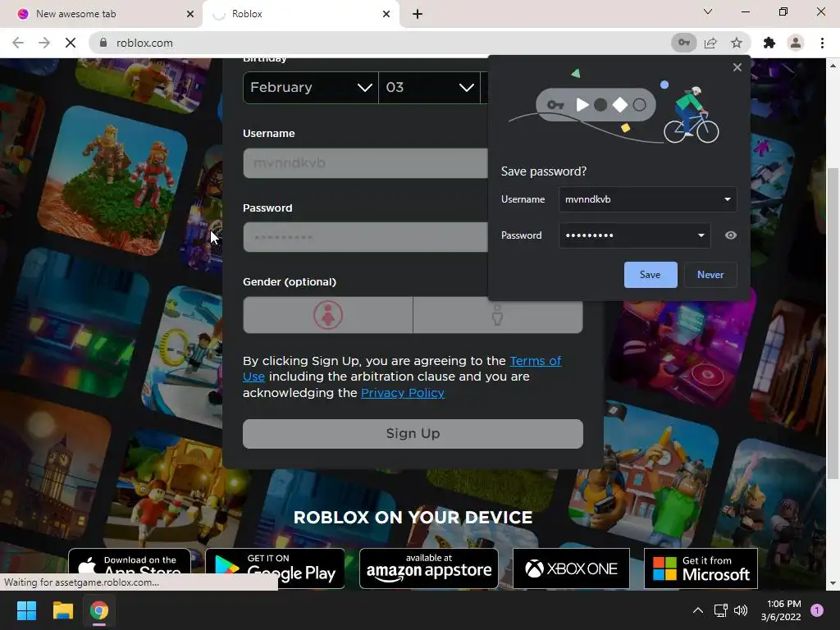Click the Roblox Password input field
Screen dimensions: 840x630
click(365, 237)
